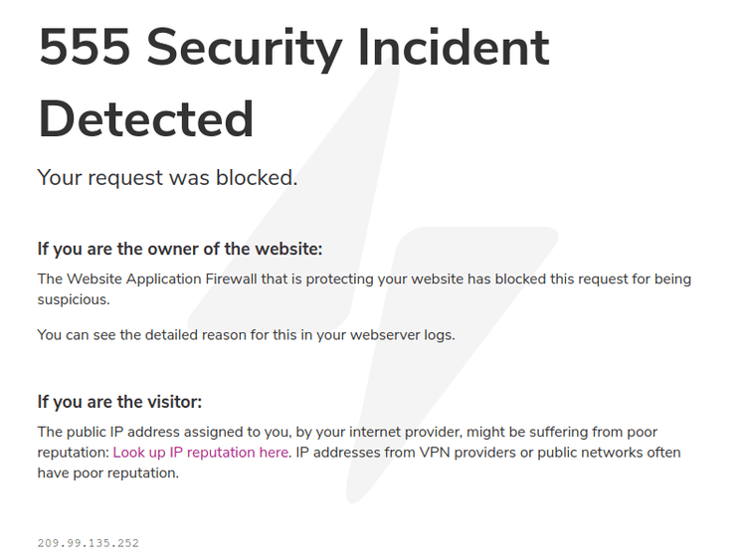Viewport: 746px width, 560px height.
Task: Click the final 'have poor reputation.' line
Action: click(107, 472)
